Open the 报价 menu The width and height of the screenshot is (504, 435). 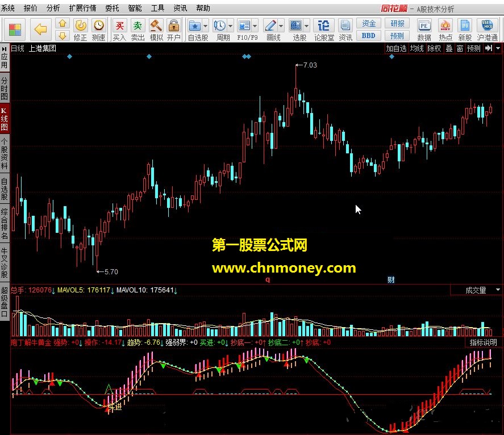pos(31,8)
